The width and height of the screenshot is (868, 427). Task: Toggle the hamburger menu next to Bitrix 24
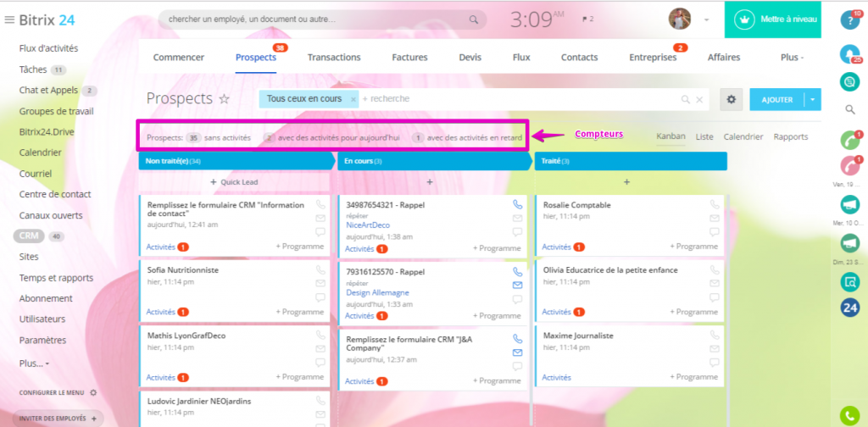(x=8, y=20)
